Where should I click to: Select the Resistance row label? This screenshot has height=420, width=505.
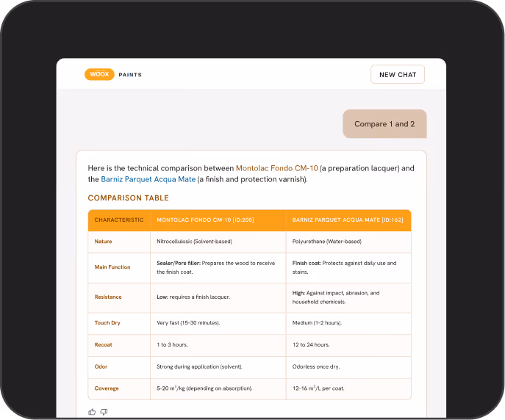pyautogui.click(x=108, y=297)
